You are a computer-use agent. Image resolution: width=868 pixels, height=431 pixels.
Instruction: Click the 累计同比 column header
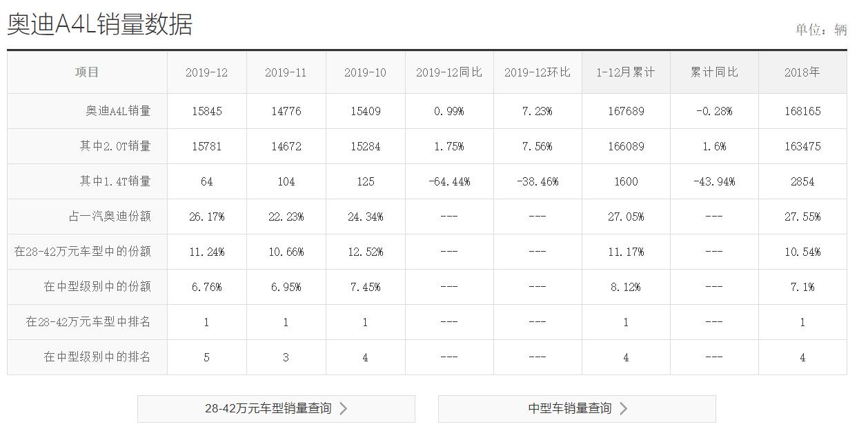[714, 72]
